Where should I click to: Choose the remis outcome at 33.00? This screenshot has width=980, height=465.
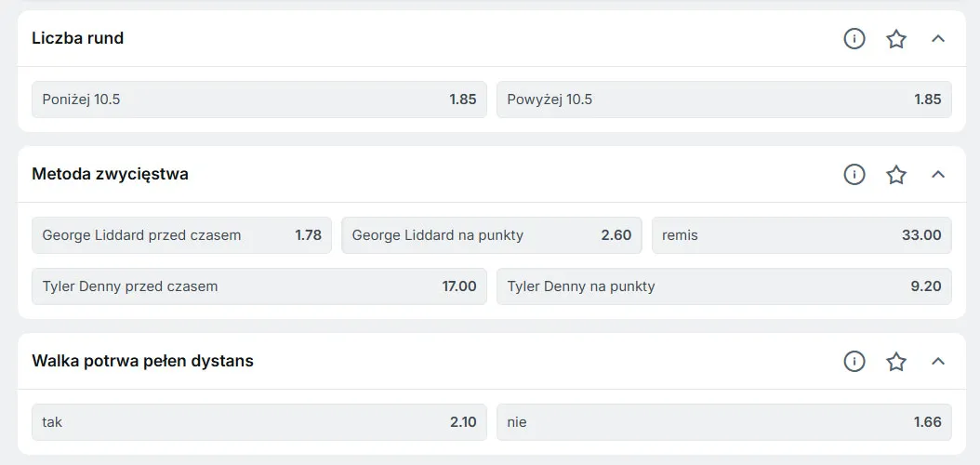[x=801, y=235]
